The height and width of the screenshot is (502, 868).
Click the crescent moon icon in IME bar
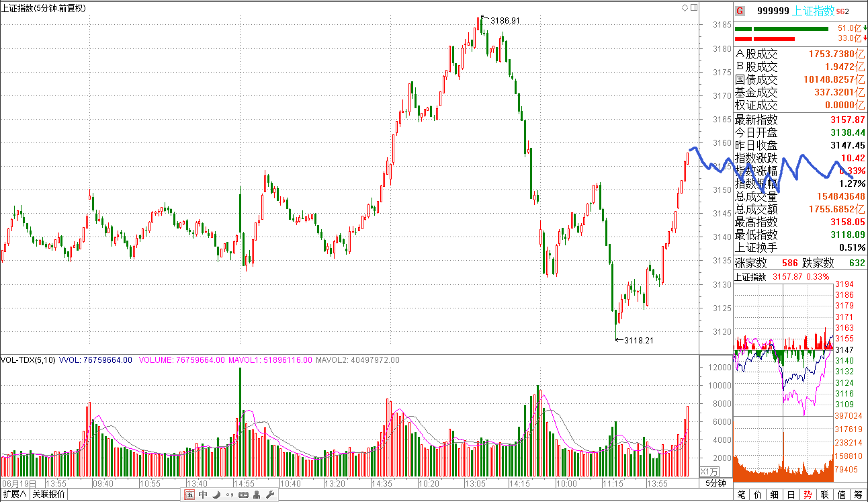click(216, 495)
